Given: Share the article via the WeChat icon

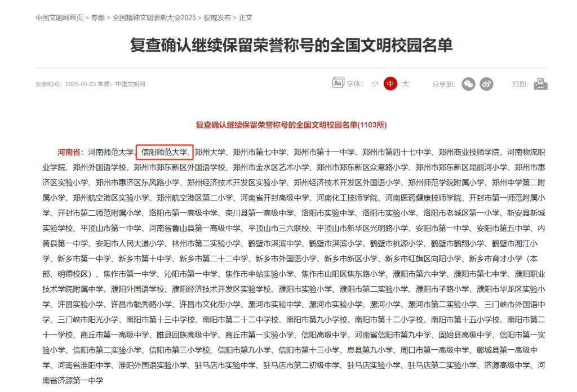Looking at the screenshot, I should point(468,84).
